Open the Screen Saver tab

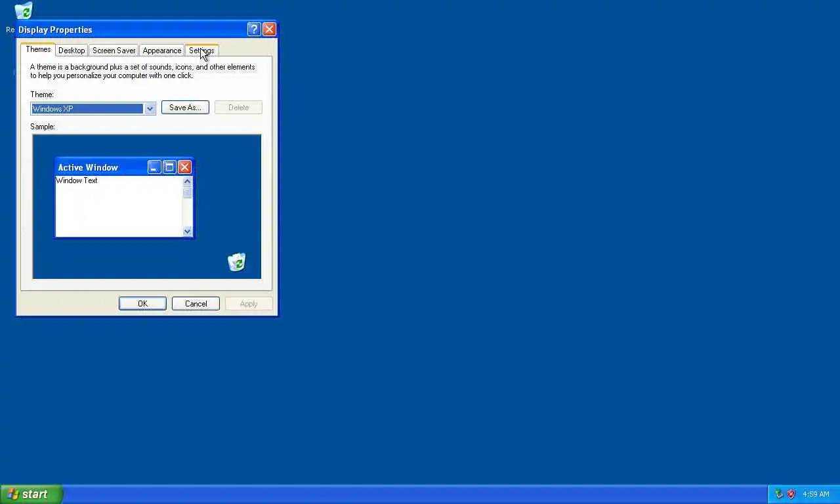tap(114, 51)
